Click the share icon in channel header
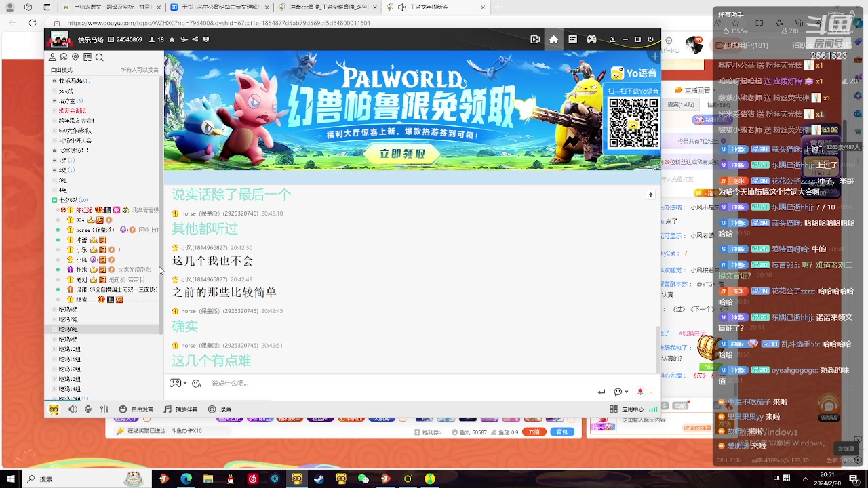This screenshot has width=868, height=488. [x=195, y=39]
